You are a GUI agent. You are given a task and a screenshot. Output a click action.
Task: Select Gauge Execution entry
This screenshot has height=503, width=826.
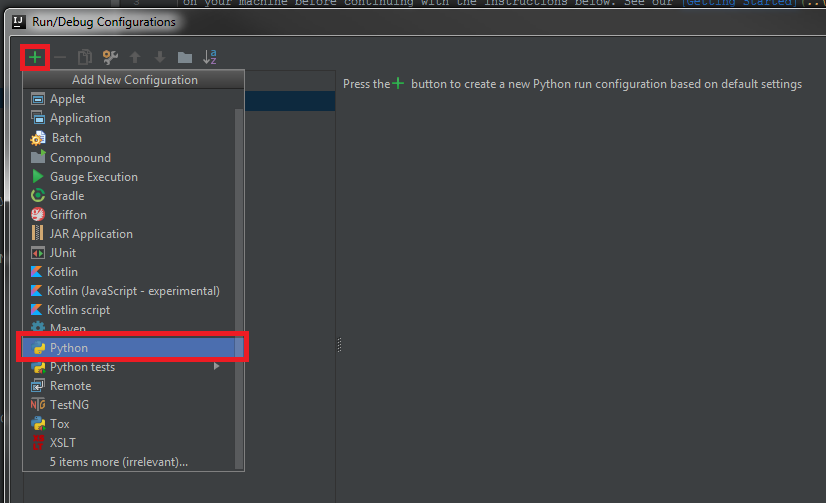coord(129,177)
